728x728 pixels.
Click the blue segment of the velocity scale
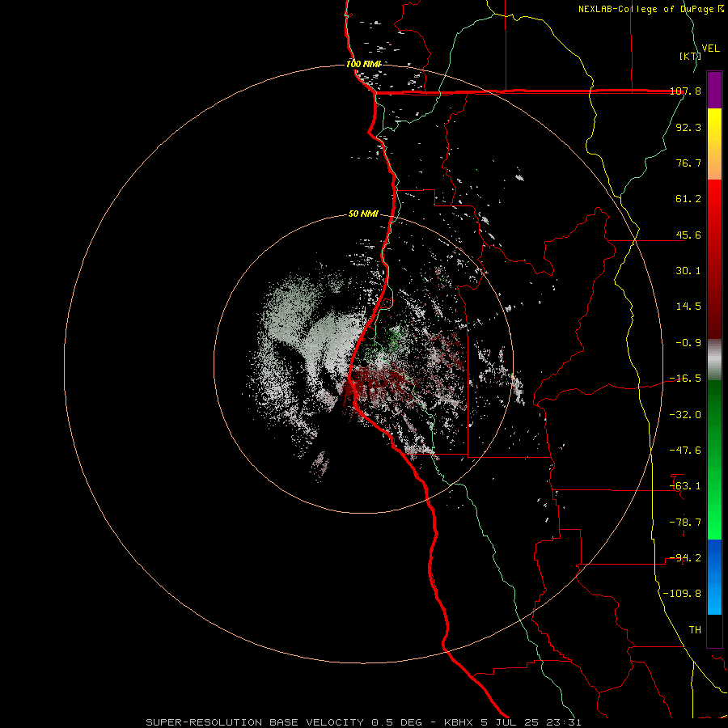[714, 577]
